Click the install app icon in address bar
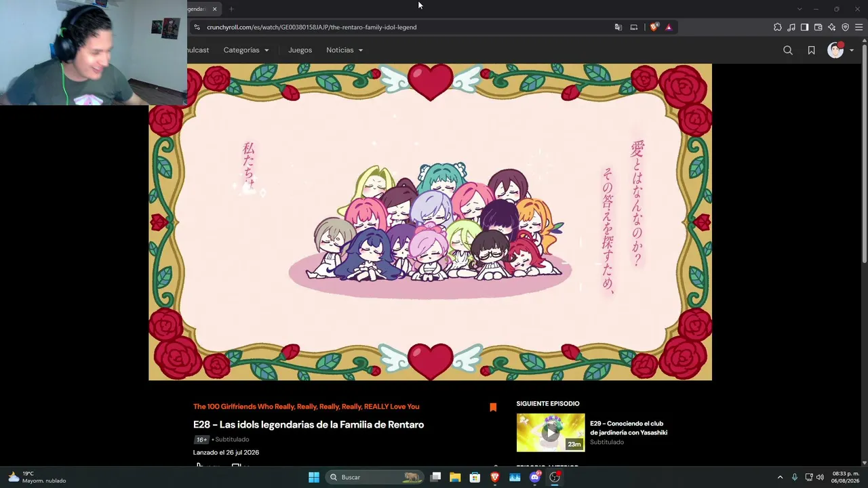The width and height of the screenshot is (868, 488). [x=634, y=27]
